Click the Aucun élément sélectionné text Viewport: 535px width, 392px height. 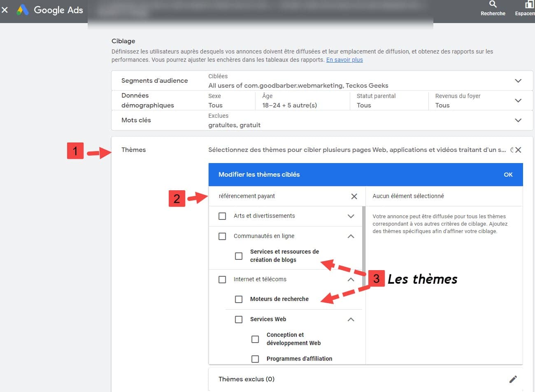coord(408,196)
